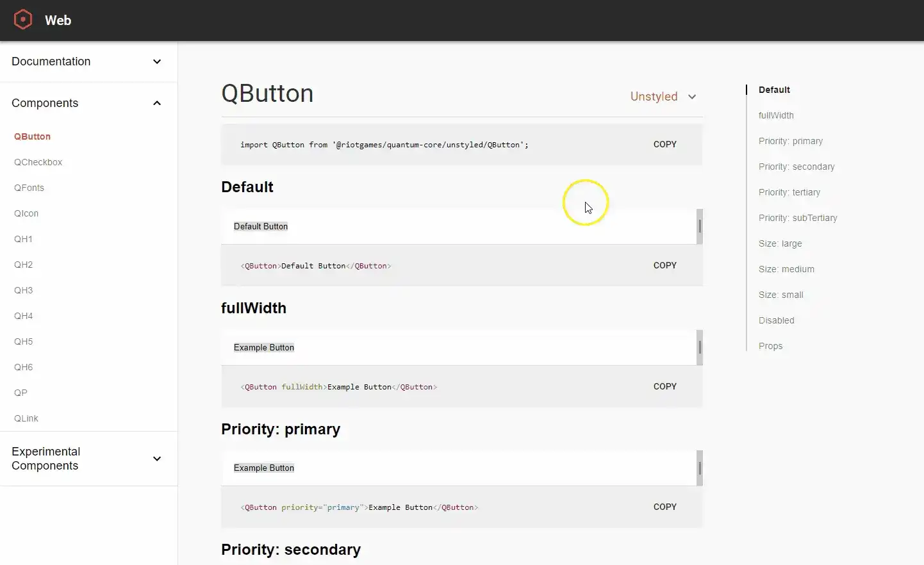This screenshot has height=565, width=924.
Task: Open the QCheckbox component page
Action: (38, 162)
